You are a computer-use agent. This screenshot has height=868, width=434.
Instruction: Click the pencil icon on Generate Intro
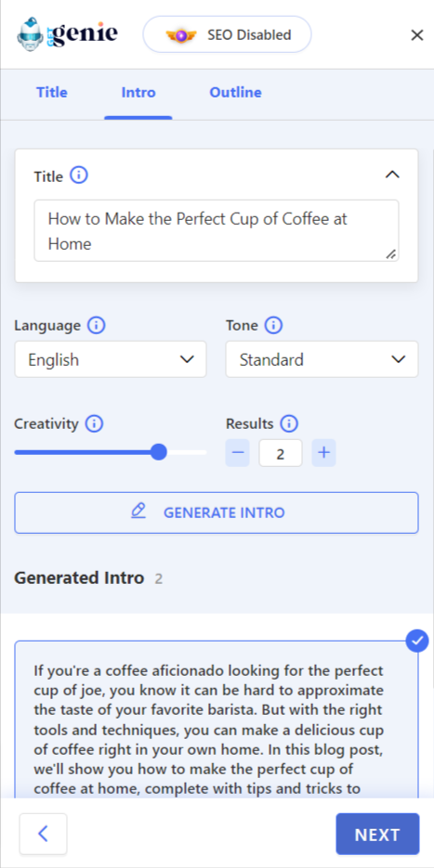[138, 511]
